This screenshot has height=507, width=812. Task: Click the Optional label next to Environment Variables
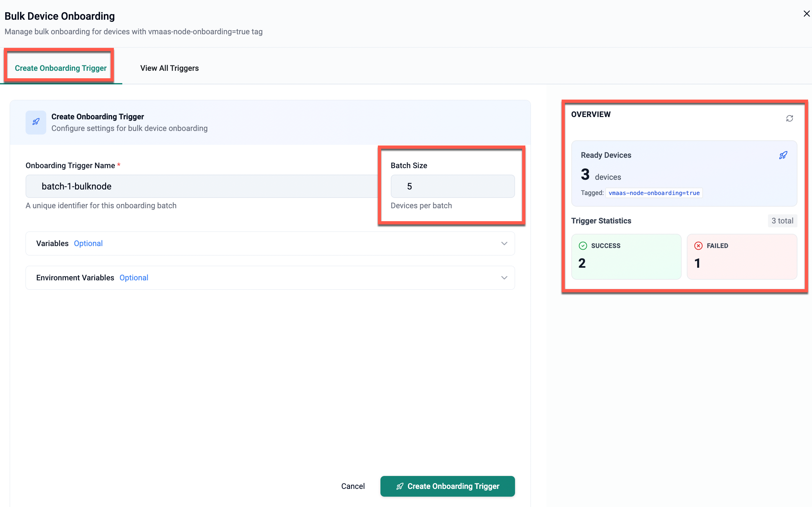134,278
